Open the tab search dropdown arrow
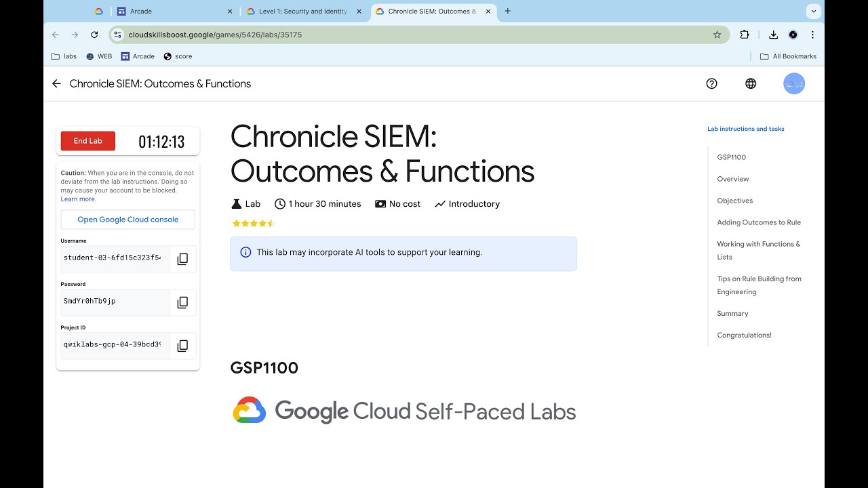The height and width of the screenshot is (488, 868). pos(813,11)
